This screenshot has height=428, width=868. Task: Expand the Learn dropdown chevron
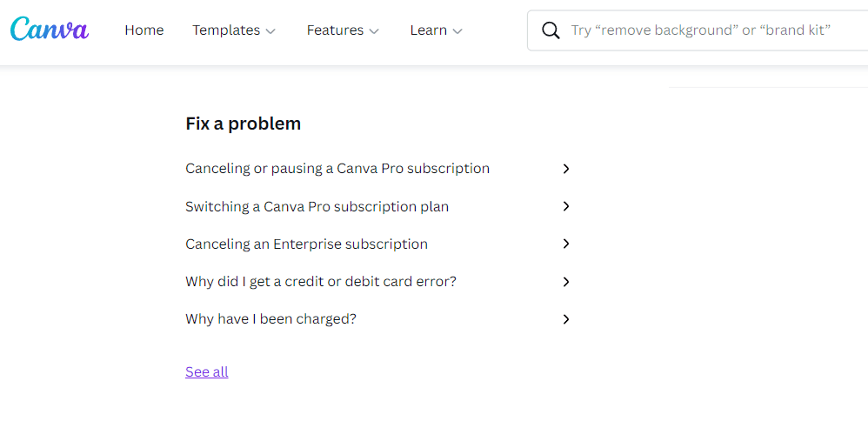pos(457,31)
